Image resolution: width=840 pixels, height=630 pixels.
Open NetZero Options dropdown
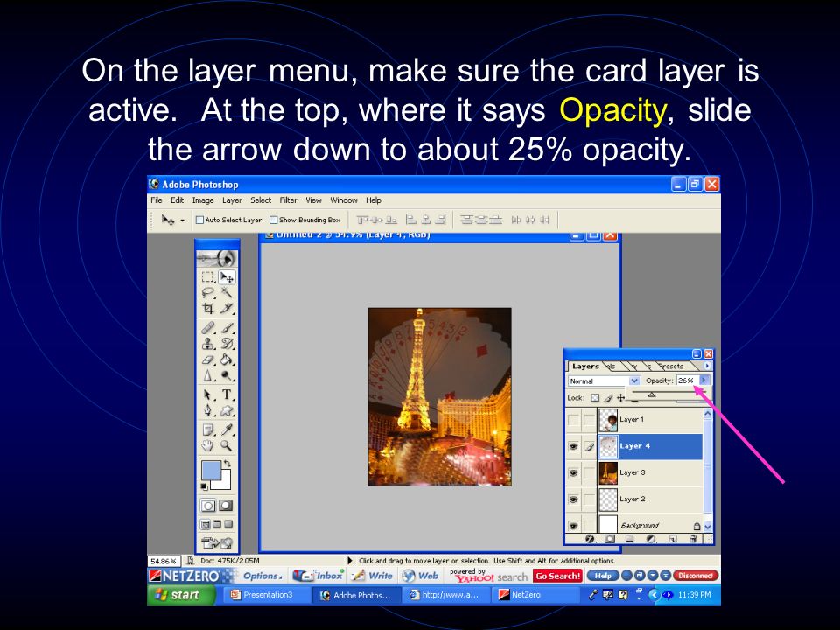pyautogui.click(x=262, y=576)
